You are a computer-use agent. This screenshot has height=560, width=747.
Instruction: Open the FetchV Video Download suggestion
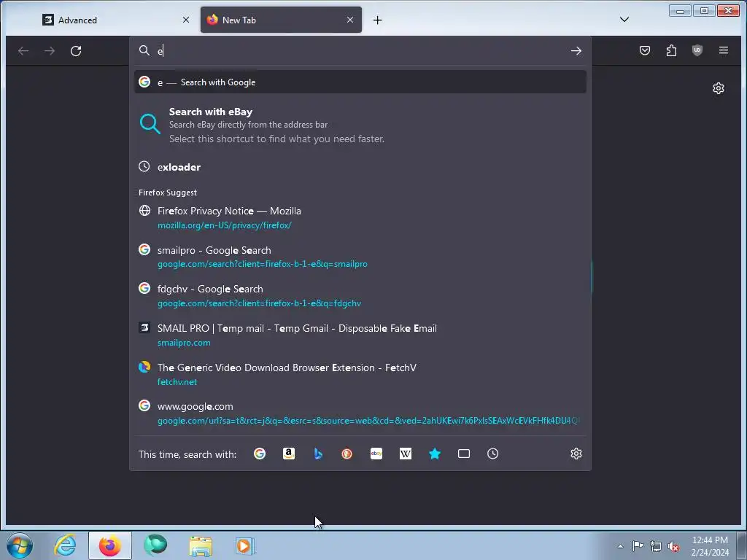tap(360, 374)
